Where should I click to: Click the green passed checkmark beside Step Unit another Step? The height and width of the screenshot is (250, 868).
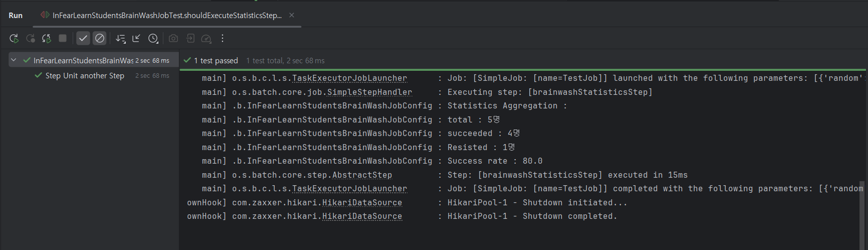click(38, 76)
